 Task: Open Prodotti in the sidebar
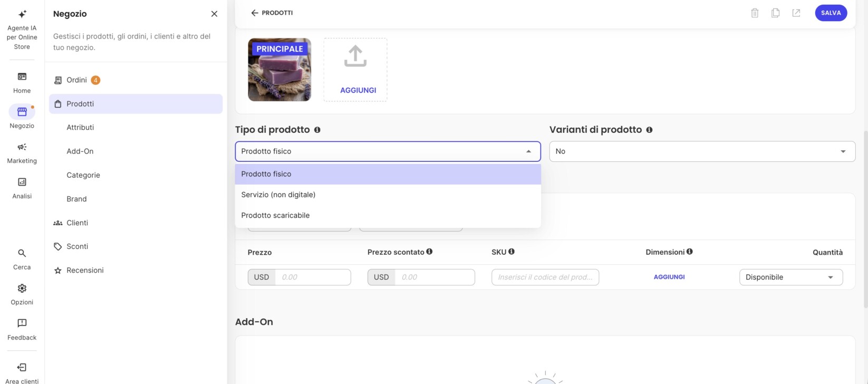click(136, 104)
